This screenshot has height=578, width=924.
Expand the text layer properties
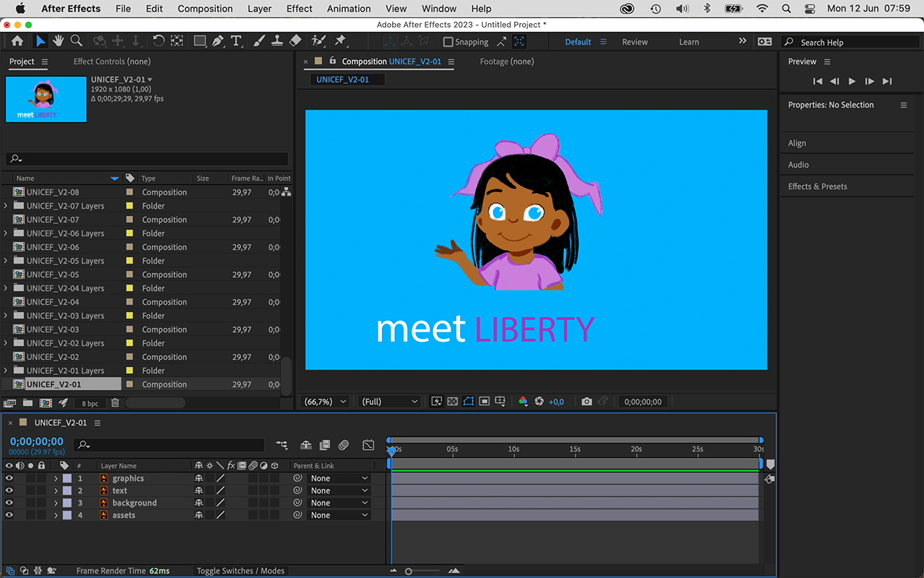(56, 490)
